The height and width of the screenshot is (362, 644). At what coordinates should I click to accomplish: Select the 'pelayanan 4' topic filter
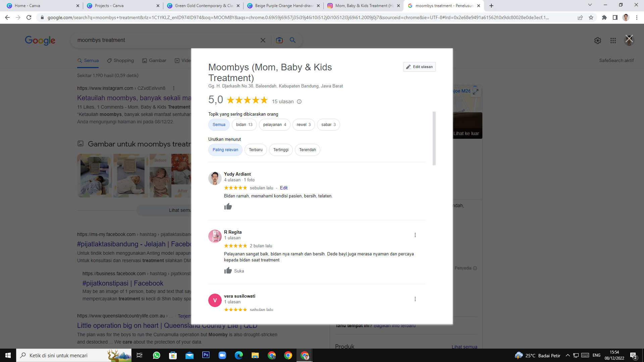(x=274, y=125)
